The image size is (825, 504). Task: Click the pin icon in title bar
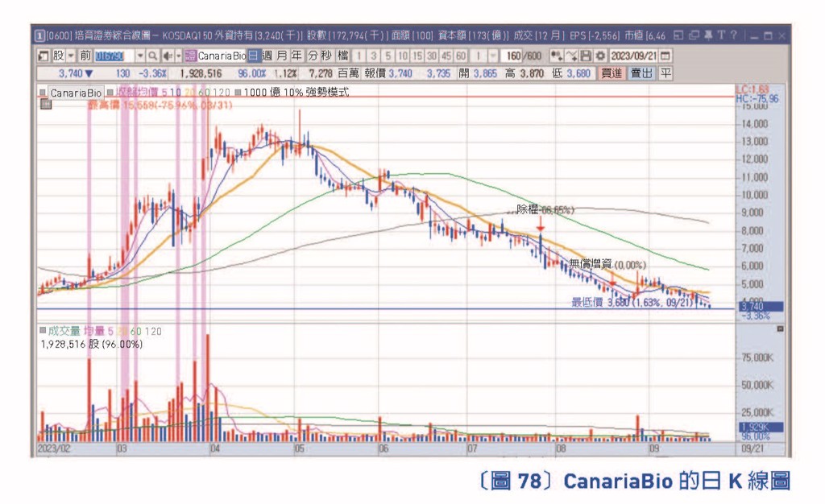coord(707,35)
